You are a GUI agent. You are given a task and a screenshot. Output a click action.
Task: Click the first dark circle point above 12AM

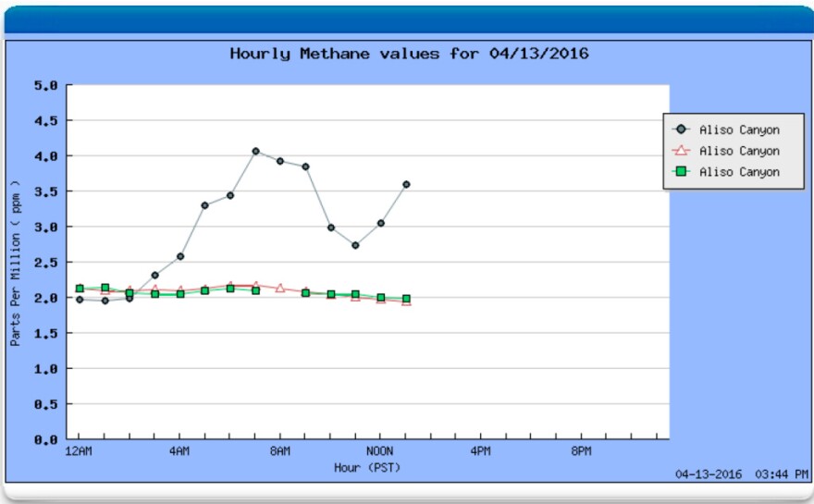(80, 300)
